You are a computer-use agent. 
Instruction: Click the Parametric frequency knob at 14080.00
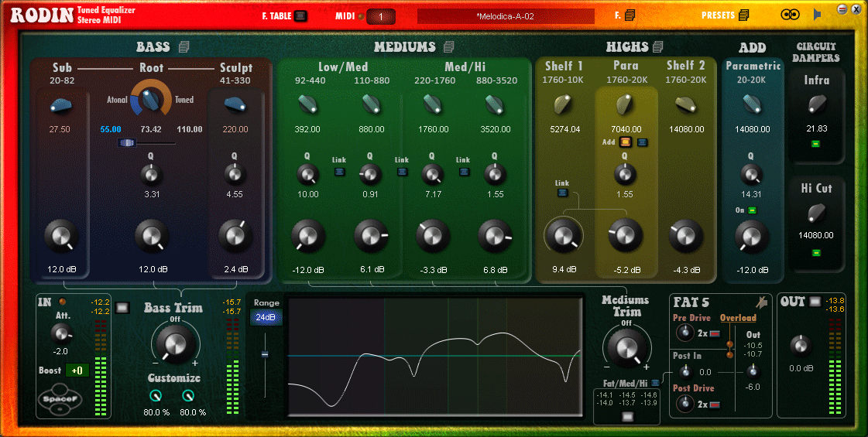752,104
